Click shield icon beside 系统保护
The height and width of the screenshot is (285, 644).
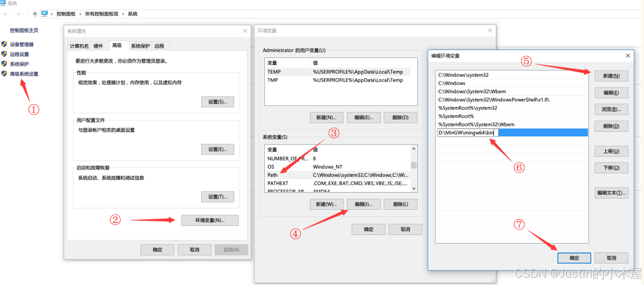(x=4, y=64)
